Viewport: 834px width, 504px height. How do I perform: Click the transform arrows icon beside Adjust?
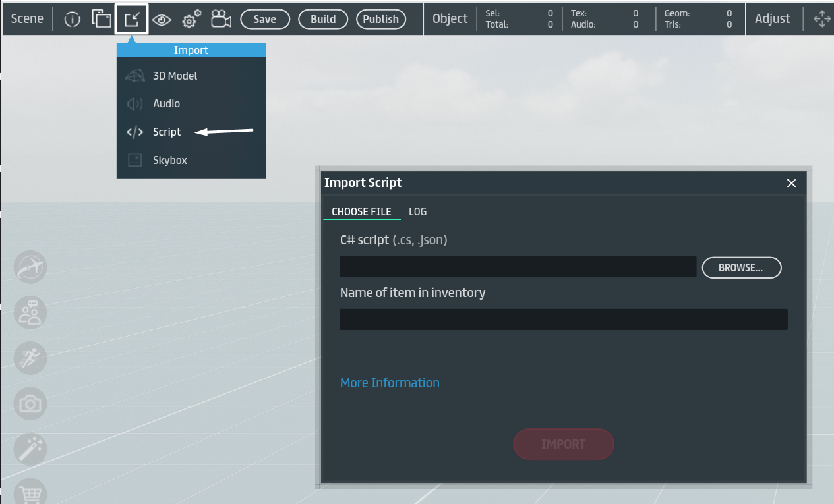point(821,19)
